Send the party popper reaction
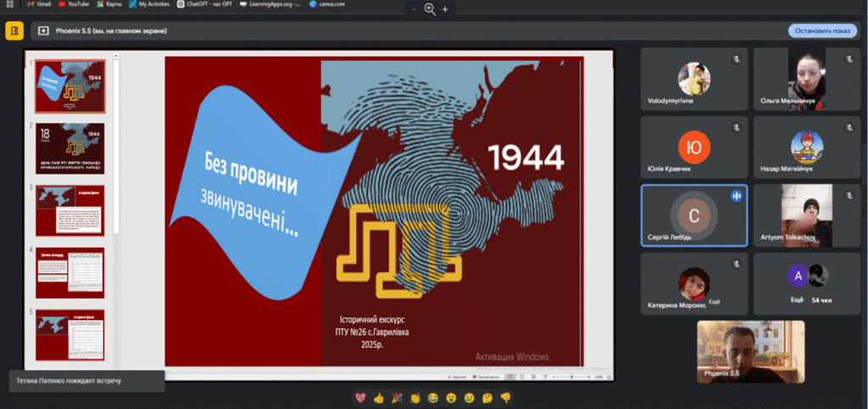Image resolution: width=868 pixels, height=409 pixels. point(398,396)
